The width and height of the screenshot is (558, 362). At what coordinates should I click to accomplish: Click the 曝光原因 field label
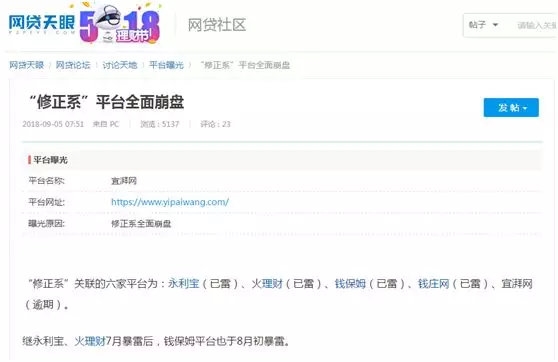(46, 224)
